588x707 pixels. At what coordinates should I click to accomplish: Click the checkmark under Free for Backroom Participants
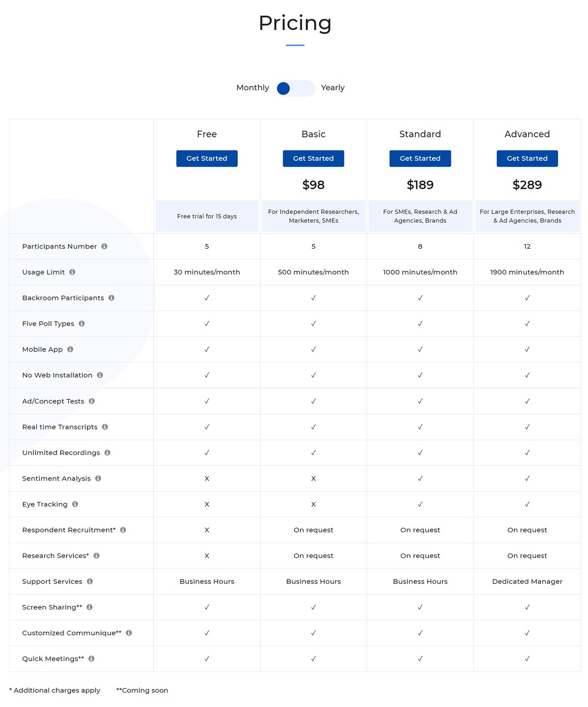[x=207, y=298]
